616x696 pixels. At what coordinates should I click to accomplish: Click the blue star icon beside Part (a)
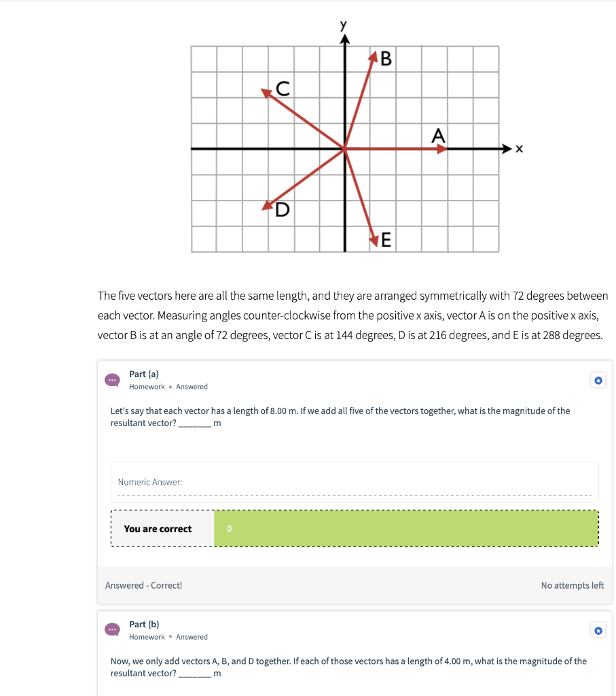tap(598, 380)
